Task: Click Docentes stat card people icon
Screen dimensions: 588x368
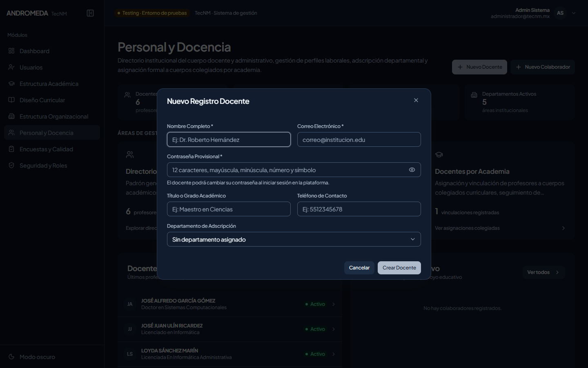Action: [127, 95]
